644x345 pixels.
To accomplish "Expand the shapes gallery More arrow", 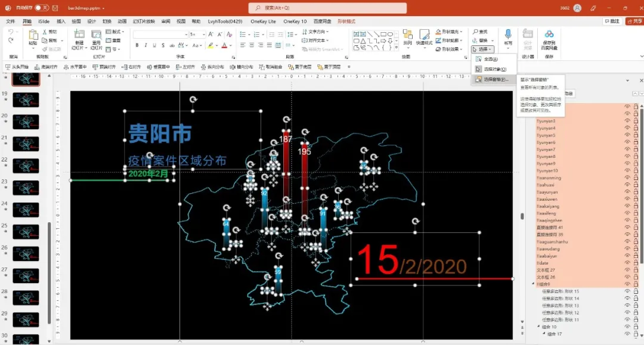I will coord(397,48).
